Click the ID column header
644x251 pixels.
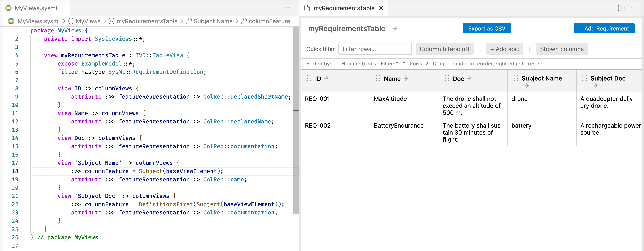click(x=335, y=81)
